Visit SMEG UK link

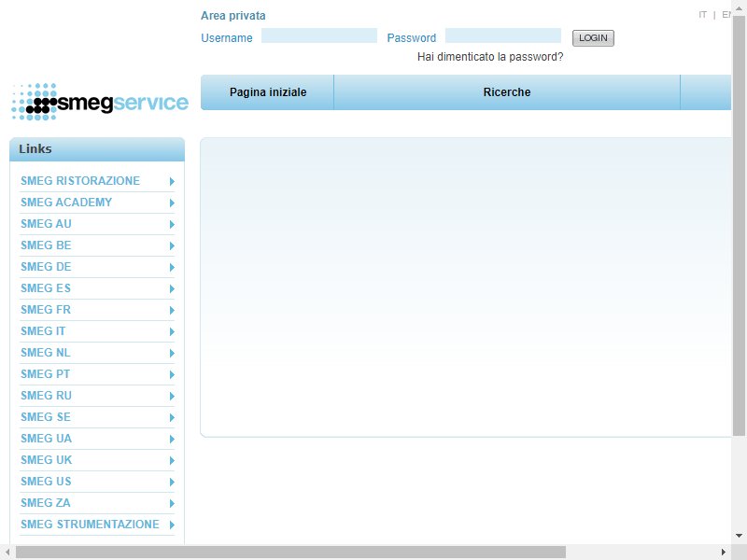pyautogui.click(x=46, y=459)
